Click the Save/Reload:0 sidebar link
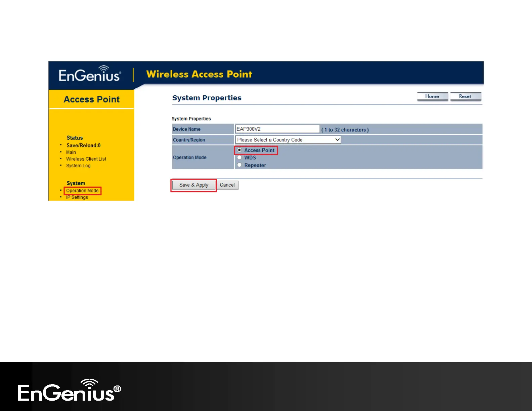Image resolution: width=532 pixels, height=411 pixels. point(83,145)
